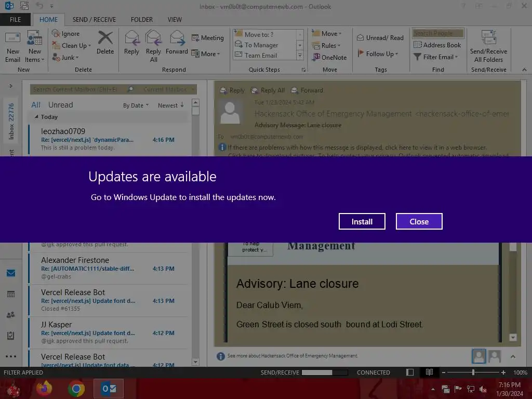Toggle Unread/Read status

[x=380, y=37]
